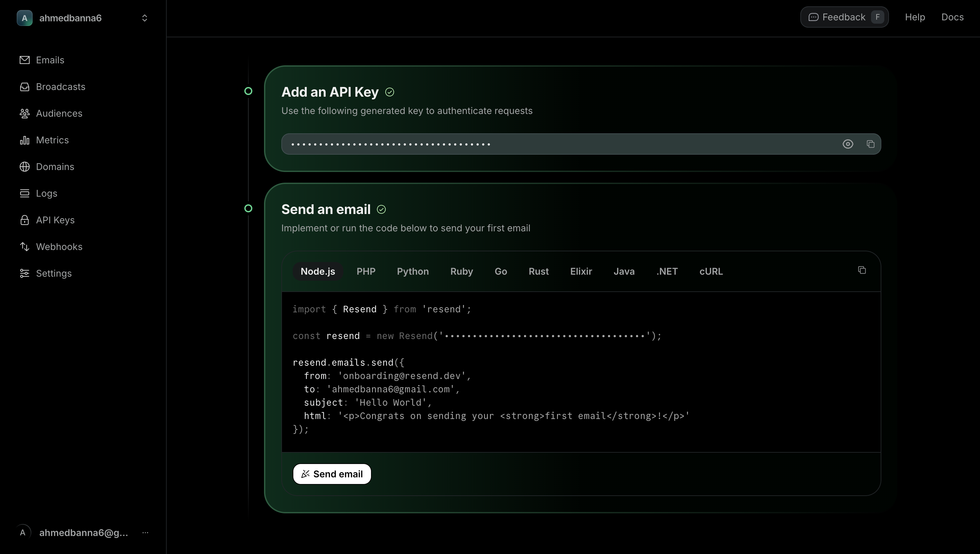This screenshot has height=554, width=980.
Task: Click the Logs list icon
Action: click(25, 193)
